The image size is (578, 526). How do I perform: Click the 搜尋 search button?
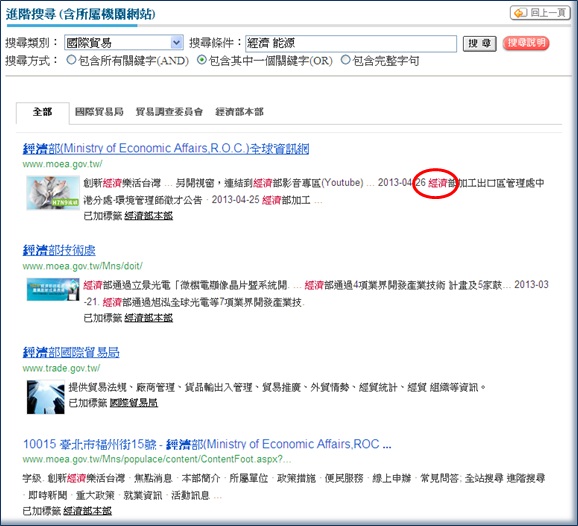[479, 43]
